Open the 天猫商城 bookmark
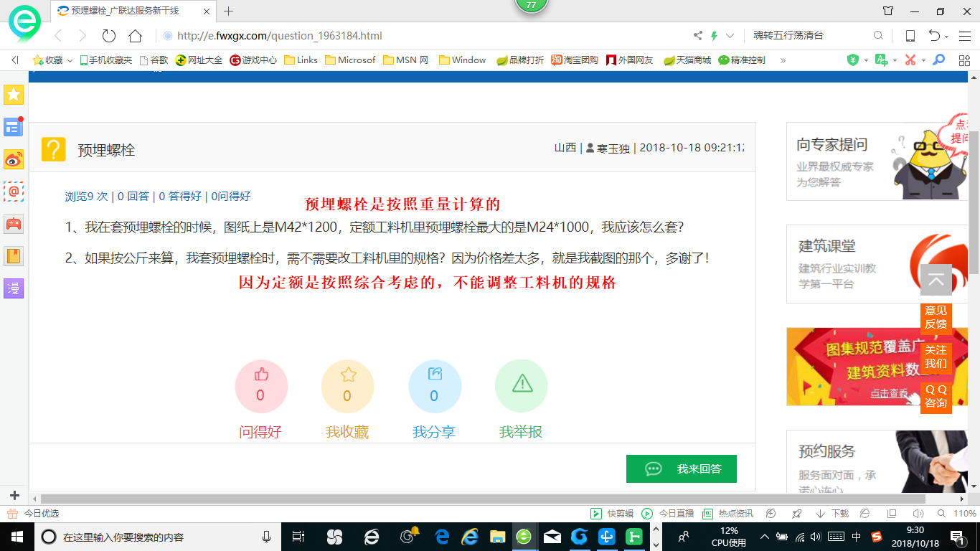Image resolution: width=980 pixels, height=551 pixels. [x=687, y=60]
